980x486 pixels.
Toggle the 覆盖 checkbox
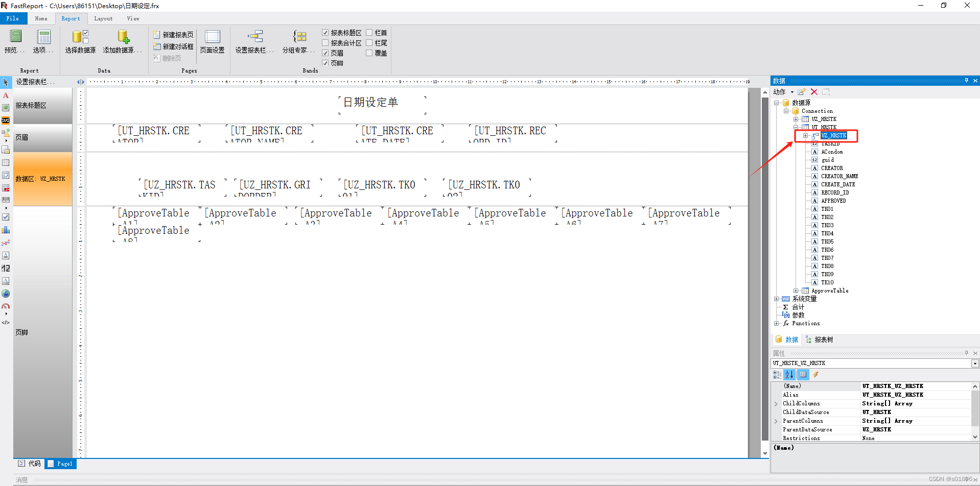tap(369, 53)
